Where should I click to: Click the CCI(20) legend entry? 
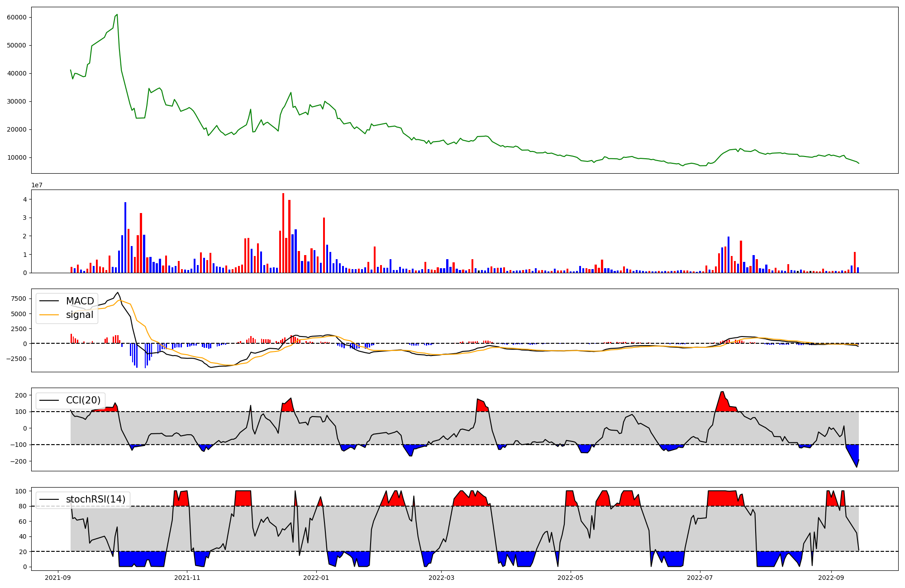83,400
